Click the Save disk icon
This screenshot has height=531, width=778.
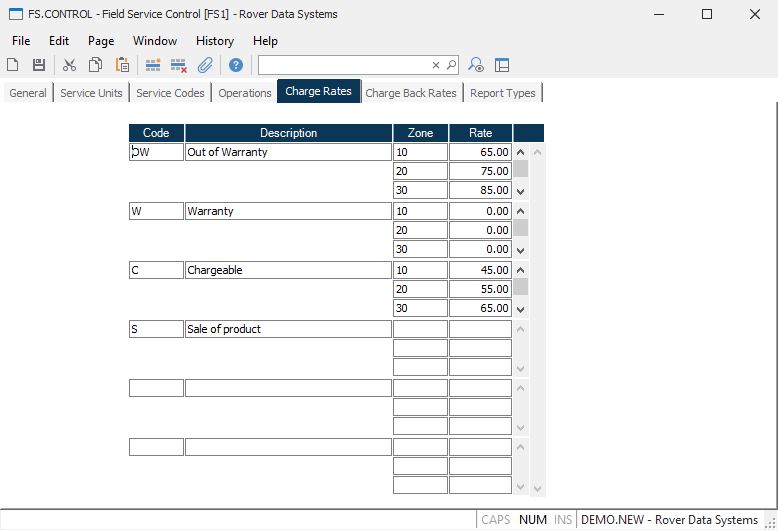(x=38, y=65)
